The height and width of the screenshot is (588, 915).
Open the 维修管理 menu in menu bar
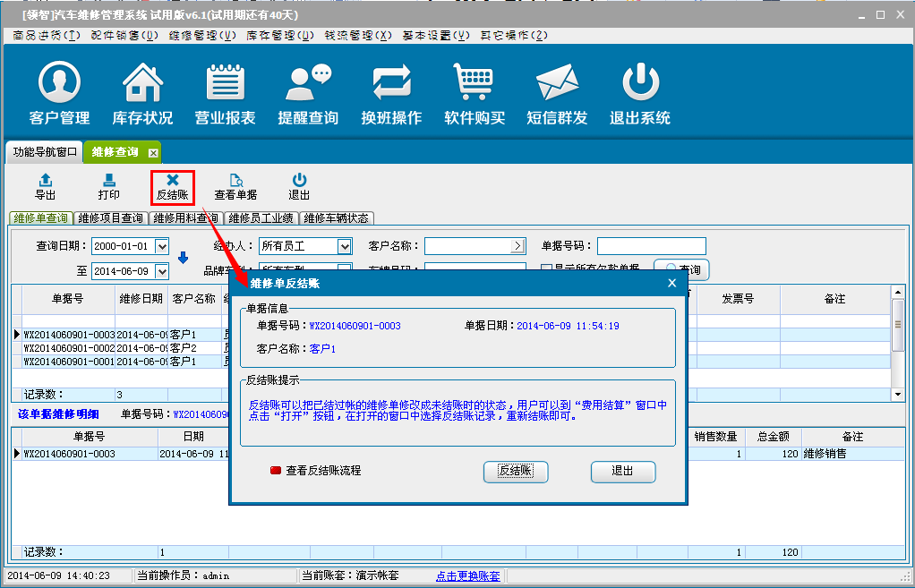202,35
